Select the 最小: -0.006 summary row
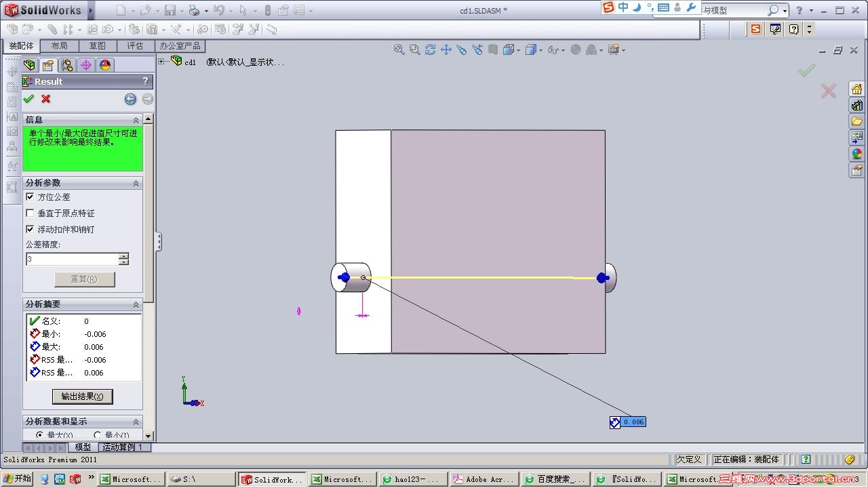Screen dimensions: 868x488 point(84,334)
